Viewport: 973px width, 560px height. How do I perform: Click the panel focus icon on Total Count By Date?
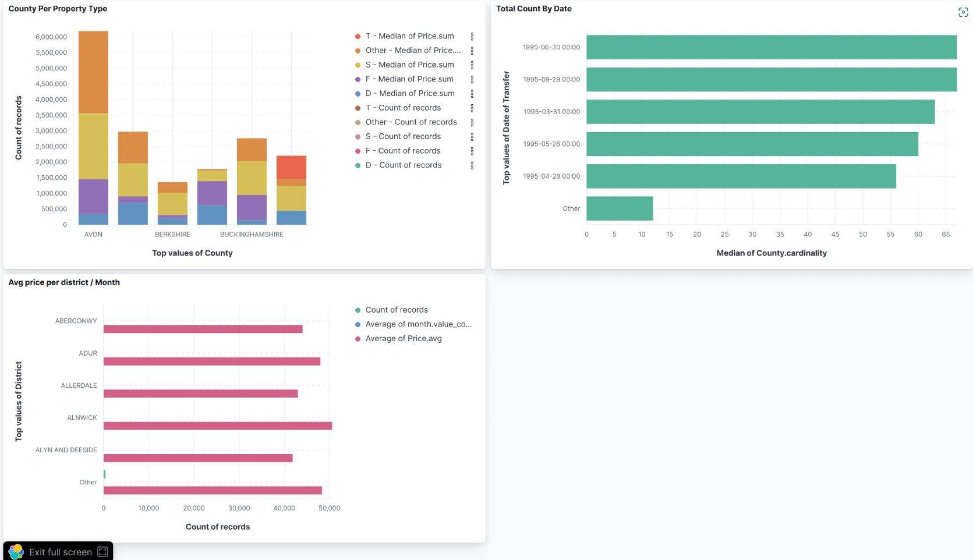coord(963,12)
